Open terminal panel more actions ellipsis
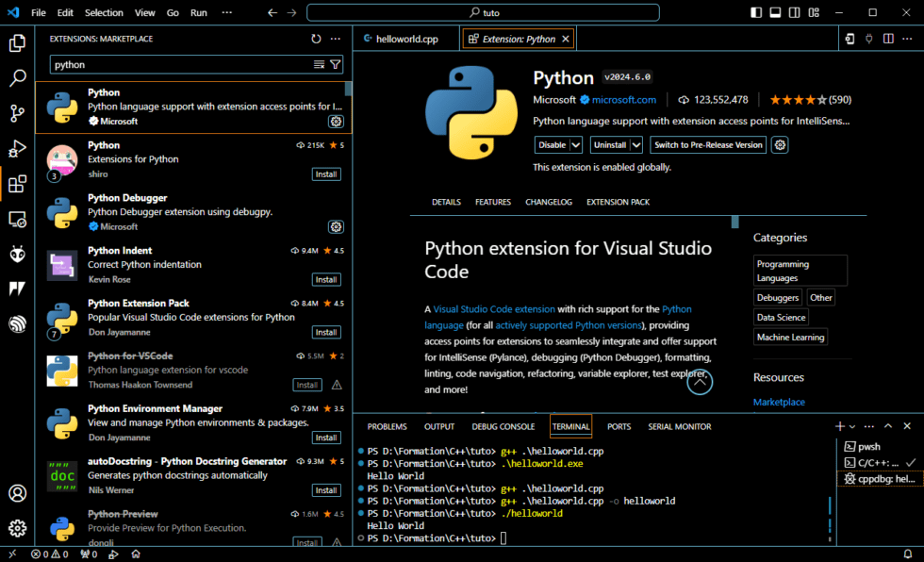 [x=868, y=426]
